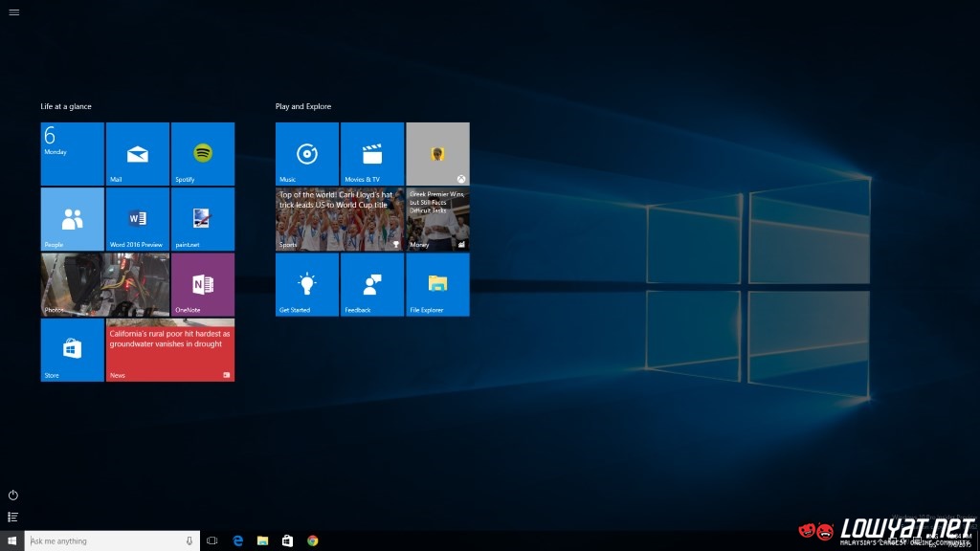
Task: Click the Windows Start button
Action: coord(11,540)
